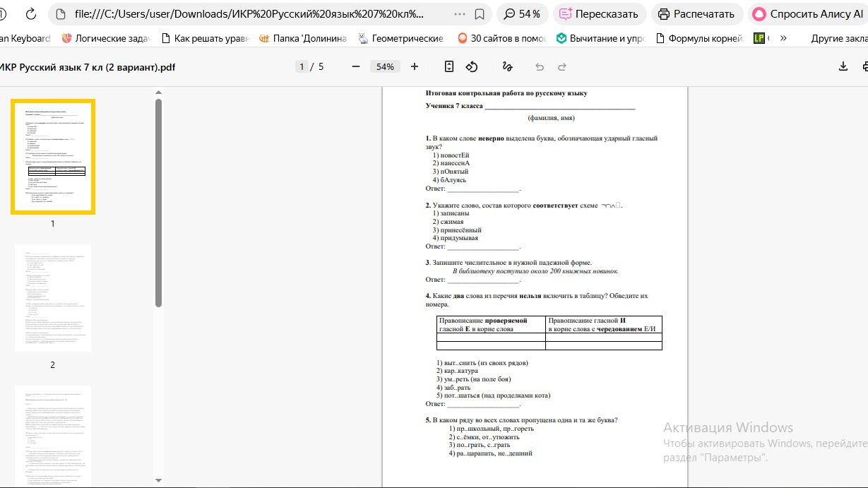Open the Как решать уравн bookmark

(206, 38)
